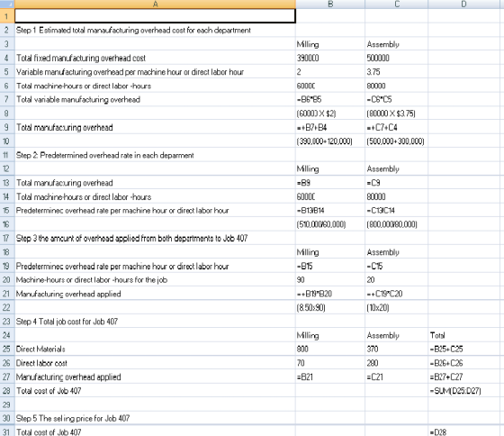Screen dimensions: 504x436
Task: Click the select-all corner of the sheet
Action: point(7,4)
